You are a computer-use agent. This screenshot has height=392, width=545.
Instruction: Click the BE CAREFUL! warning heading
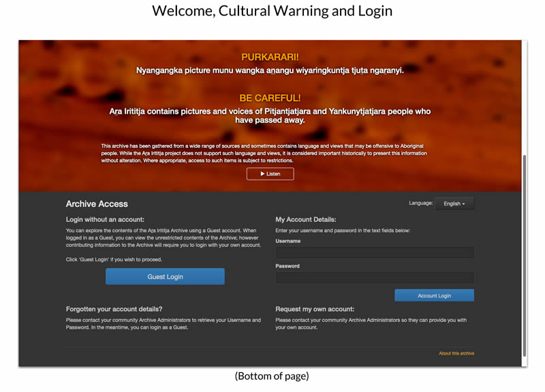[x=270, y=98]
